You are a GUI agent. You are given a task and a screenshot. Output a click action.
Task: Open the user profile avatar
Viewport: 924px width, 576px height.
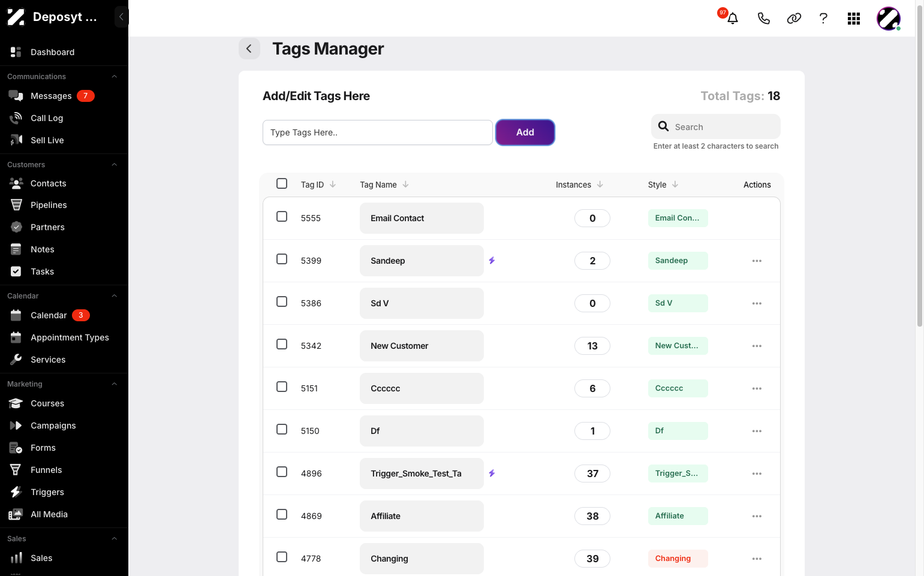point(889,19)
